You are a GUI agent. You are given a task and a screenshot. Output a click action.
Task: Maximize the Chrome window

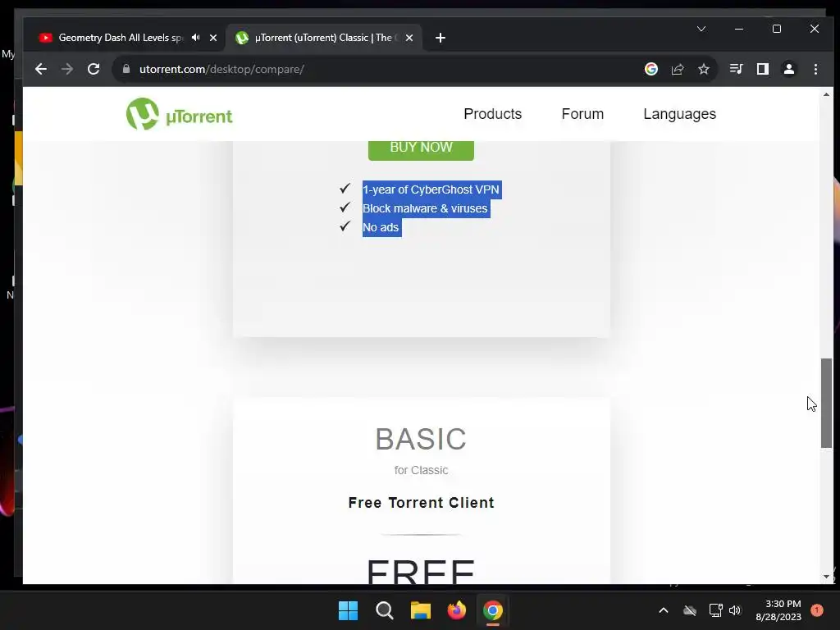(x=777, y=29)
